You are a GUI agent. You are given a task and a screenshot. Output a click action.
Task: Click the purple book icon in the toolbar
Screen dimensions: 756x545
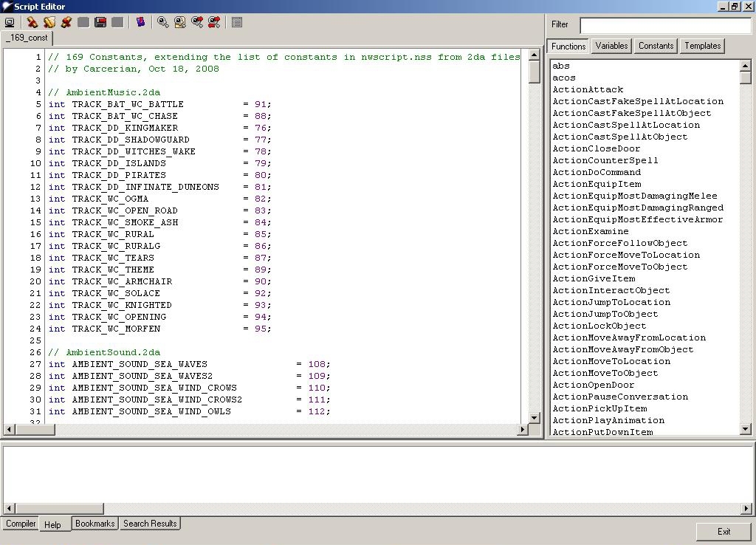pos(140,23)
